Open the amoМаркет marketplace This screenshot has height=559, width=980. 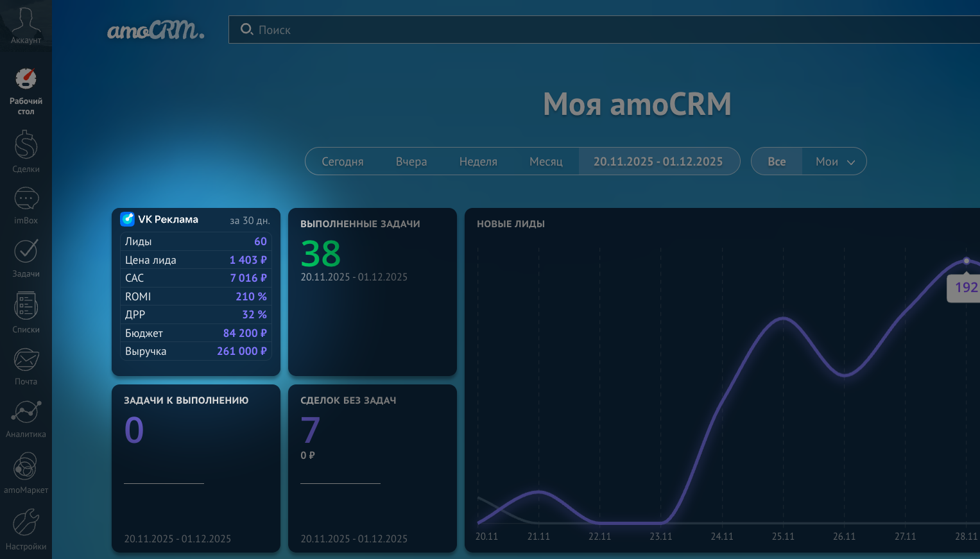[26, 472]
